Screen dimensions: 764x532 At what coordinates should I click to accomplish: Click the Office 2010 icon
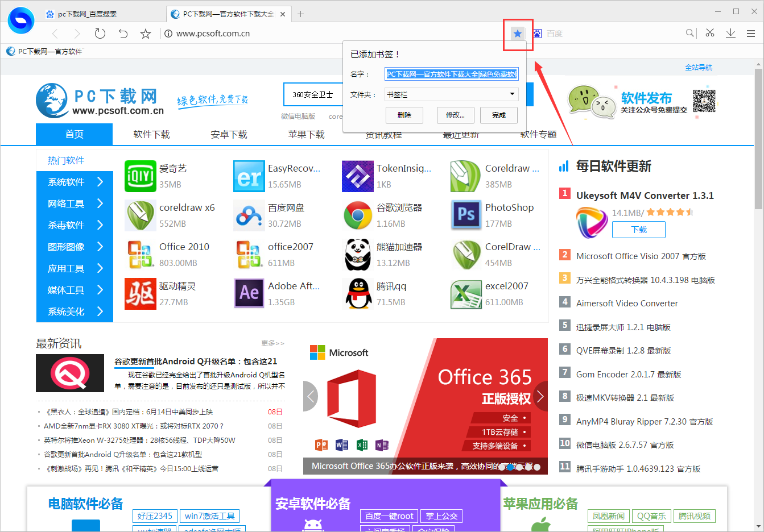[x=140, y=255]
